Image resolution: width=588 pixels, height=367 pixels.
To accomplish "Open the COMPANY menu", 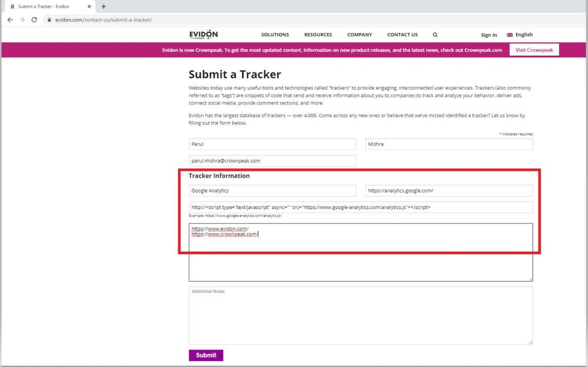I will point(360,35).
